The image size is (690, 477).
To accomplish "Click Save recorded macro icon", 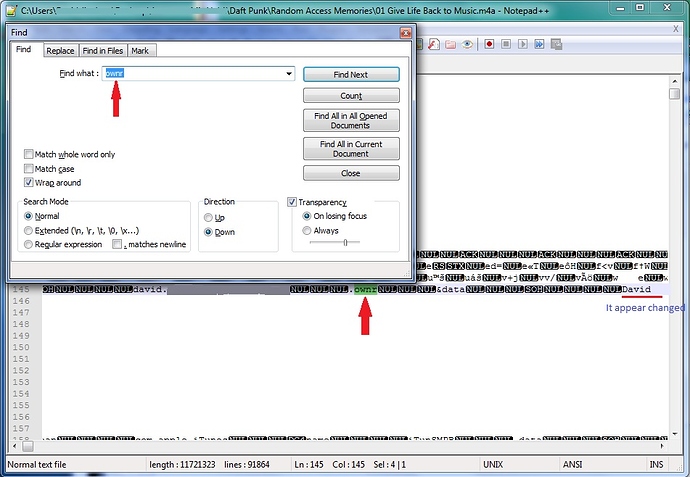I will (x=556, y=44).
